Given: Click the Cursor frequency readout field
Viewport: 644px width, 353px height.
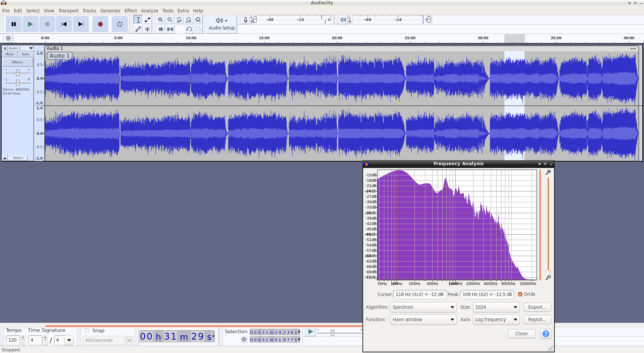Looking at the screenshot, I should [x=420, y=294].
